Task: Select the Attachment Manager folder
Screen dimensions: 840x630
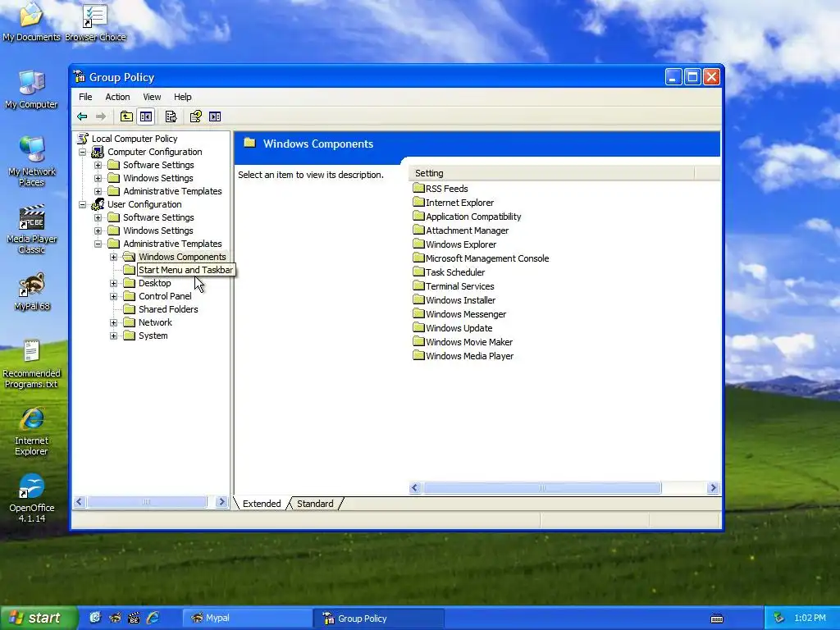Action: 461,231
